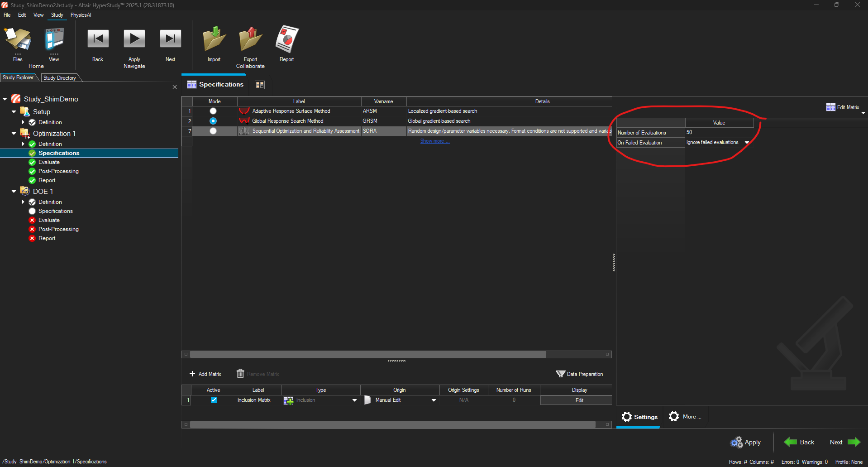Image resolution: width=868 pixels, height=467 pixels.
Task: Click the grid view icon beside Specifications
Action: coord(260,85)
